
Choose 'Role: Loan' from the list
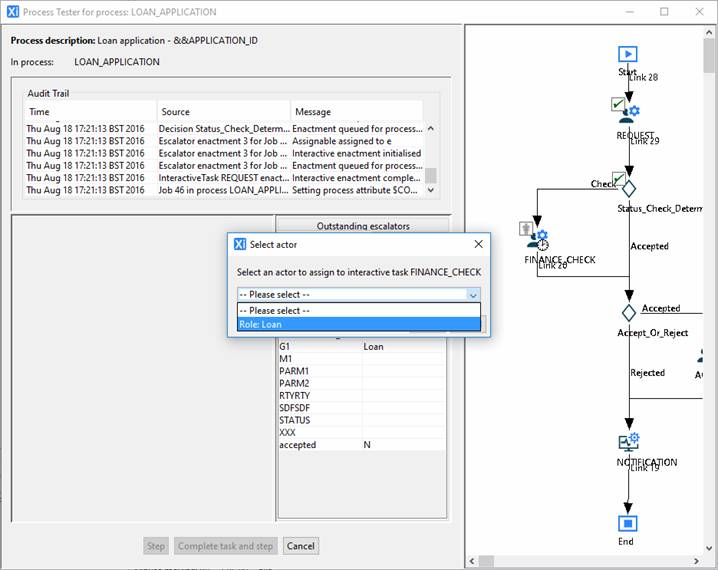[358, 323]
